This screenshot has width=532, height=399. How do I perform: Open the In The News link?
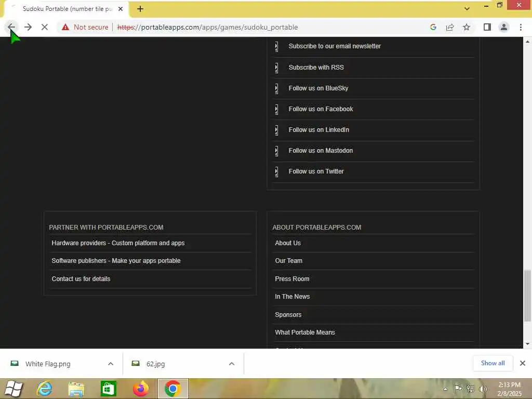[x=292, y=296]
